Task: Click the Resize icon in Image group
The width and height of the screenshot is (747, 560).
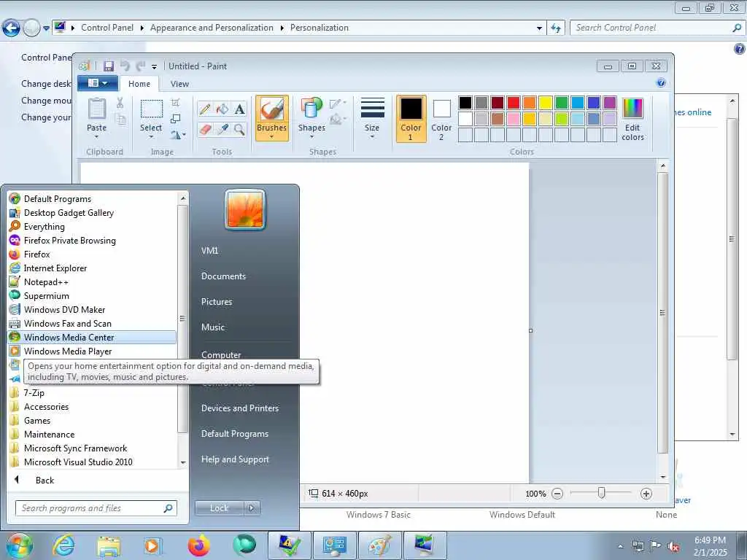Action: (x=176, y=119)
